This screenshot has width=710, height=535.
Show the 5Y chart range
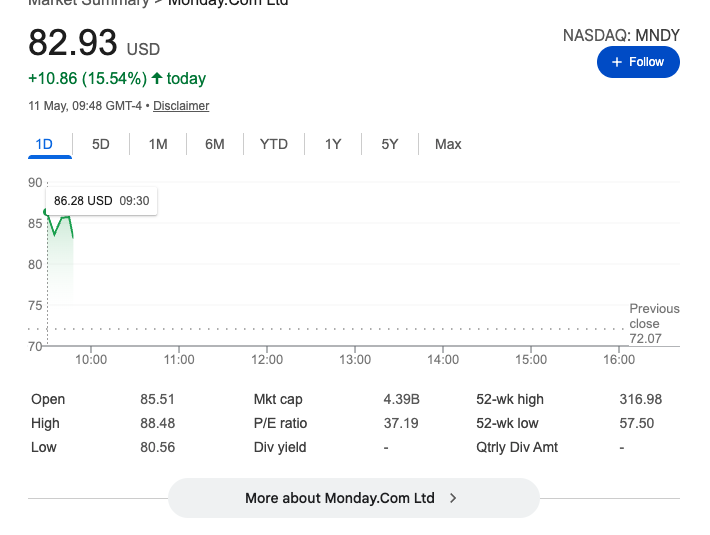click(x=389, y=144)
